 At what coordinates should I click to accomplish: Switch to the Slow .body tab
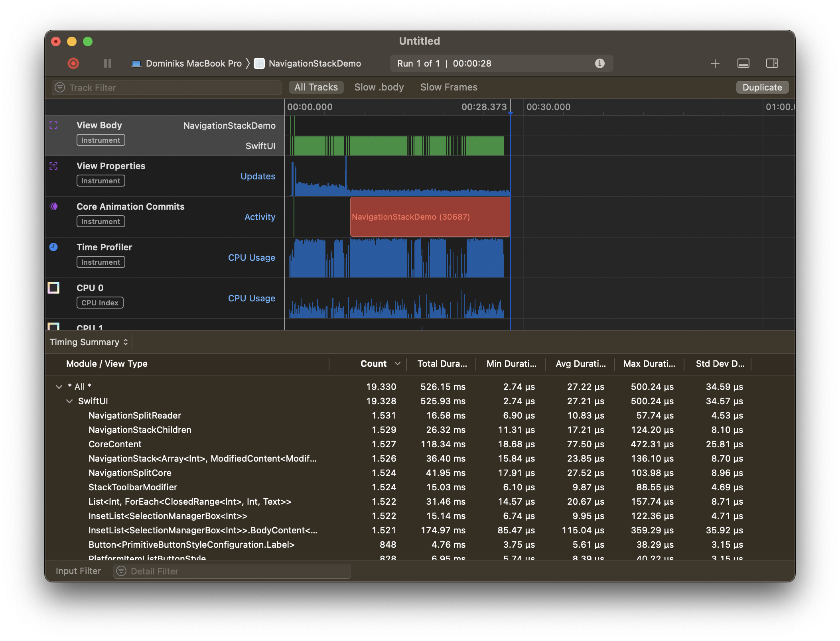[x=379, y=87]
